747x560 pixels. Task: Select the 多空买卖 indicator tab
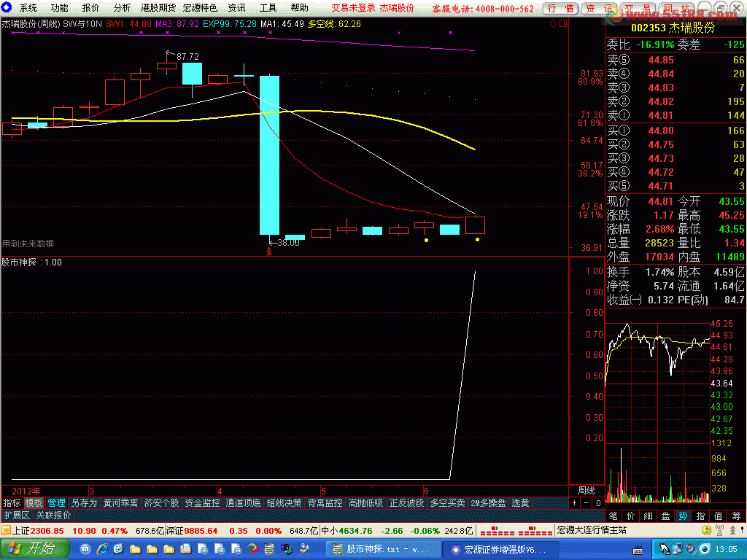point(447,503)
